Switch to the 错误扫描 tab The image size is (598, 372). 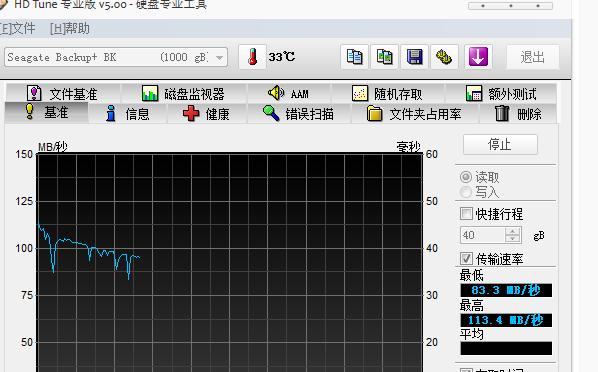298,114
